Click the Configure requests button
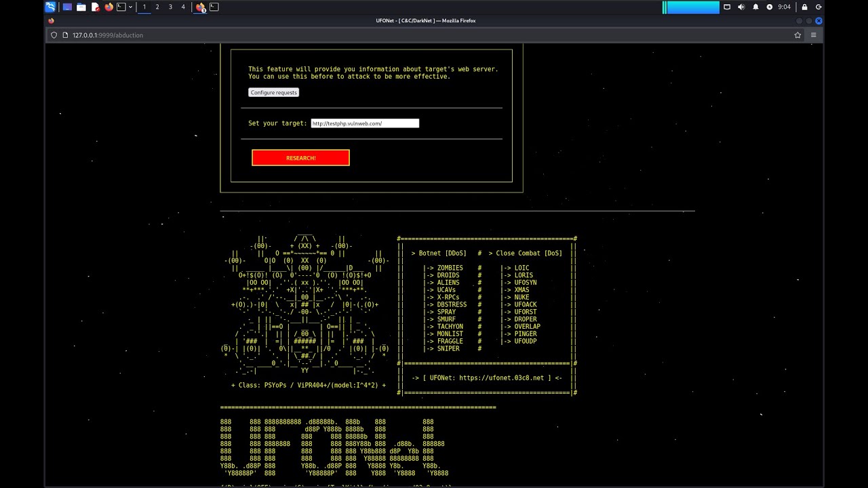 (x=273, y=92)
